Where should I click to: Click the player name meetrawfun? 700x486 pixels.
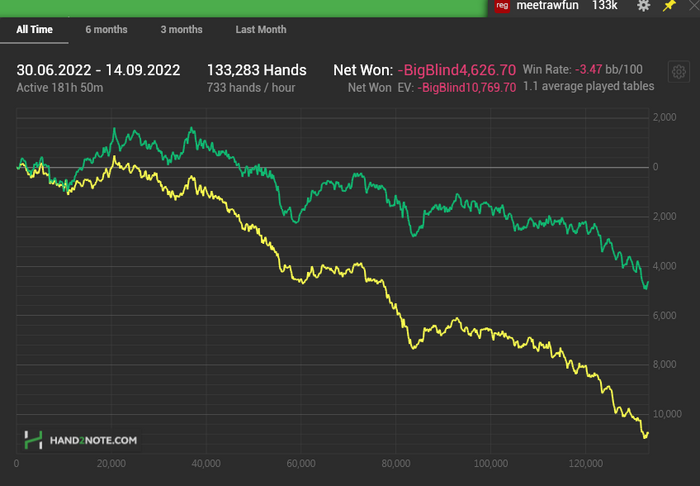click(547, 5)
